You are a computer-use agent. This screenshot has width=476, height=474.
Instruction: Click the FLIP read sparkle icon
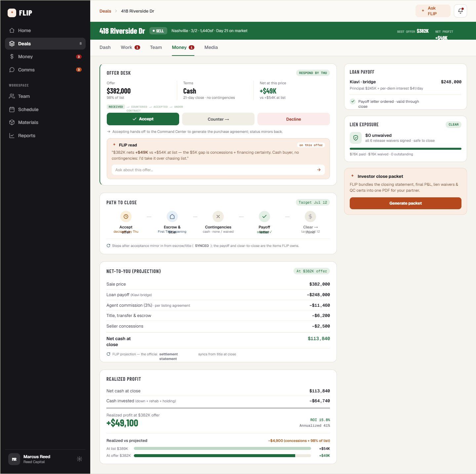point(114,145)
